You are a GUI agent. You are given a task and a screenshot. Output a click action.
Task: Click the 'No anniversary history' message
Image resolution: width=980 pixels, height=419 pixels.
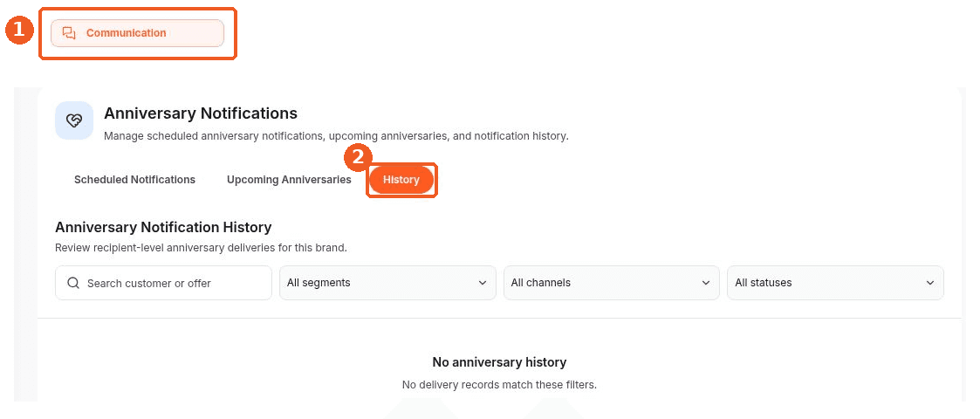tap(499, 362)
